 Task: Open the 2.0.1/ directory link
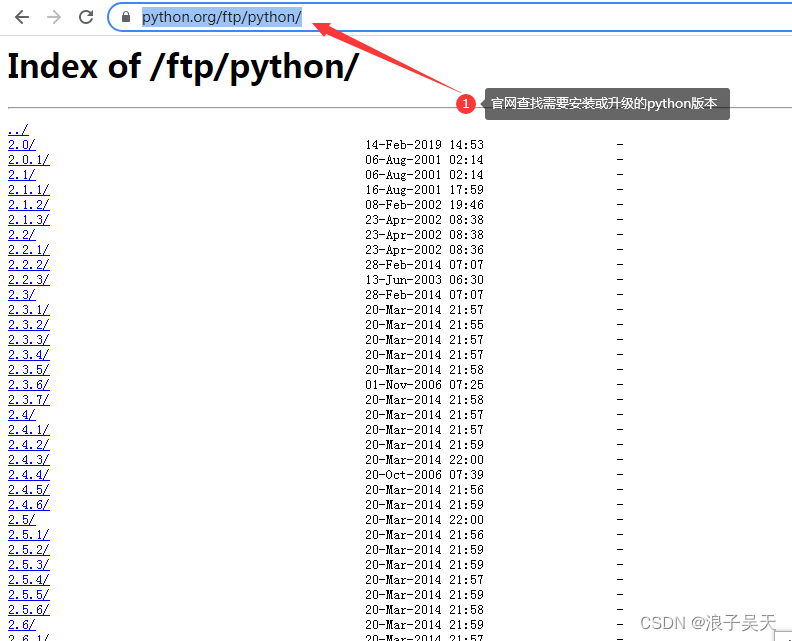[x=29, y=160]
